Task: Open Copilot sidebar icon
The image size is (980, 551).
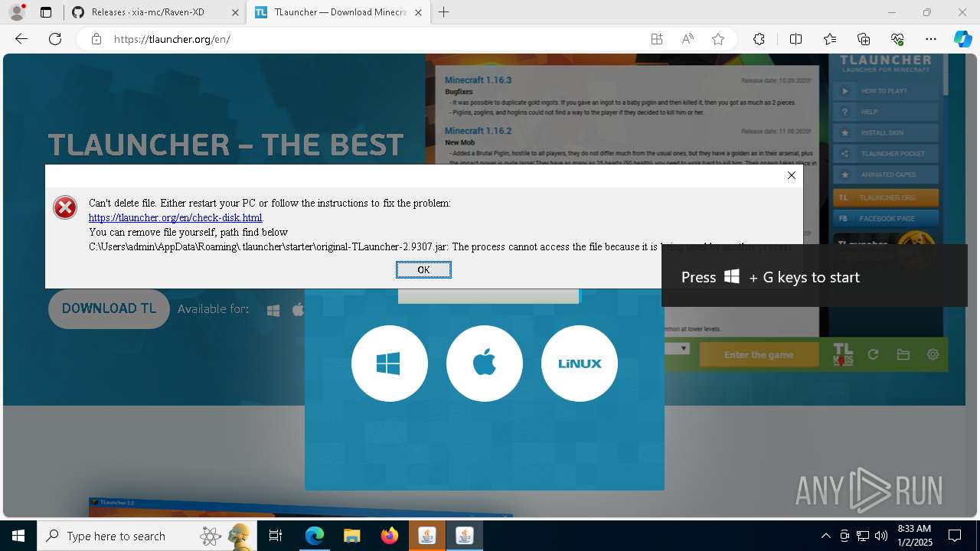Action: tap(962, 39)
